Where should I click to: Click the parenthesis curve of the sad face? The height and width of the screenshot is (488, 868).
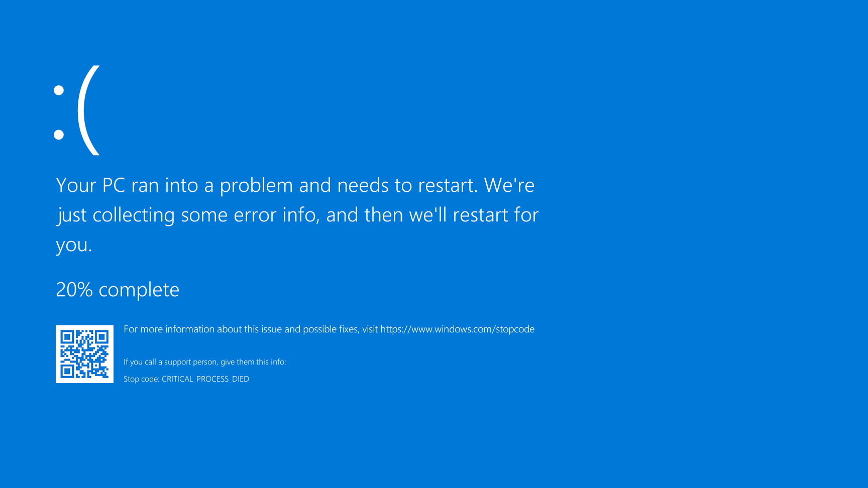(x=86, y=110)
